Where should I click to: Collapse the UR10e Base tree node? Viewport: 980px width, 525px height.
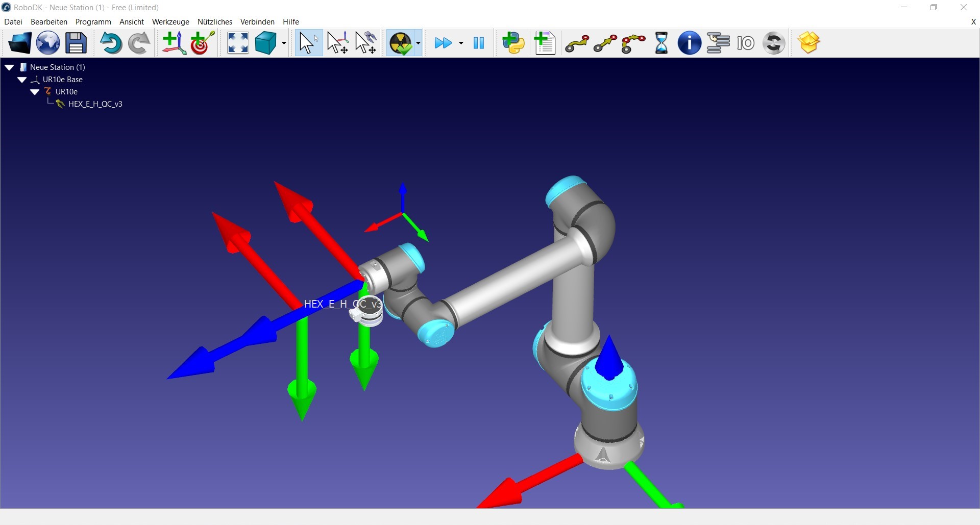click(22, 80)
